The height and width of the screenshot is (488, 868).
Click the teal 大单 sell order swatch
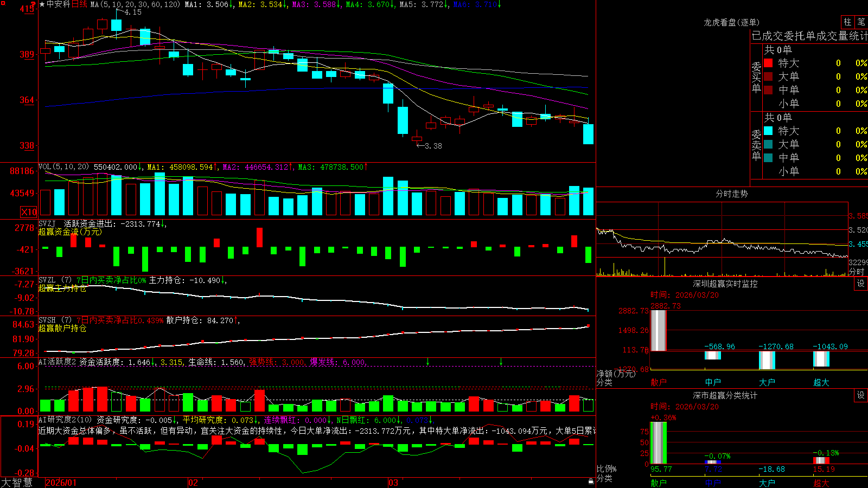click(x=768, y=144)
